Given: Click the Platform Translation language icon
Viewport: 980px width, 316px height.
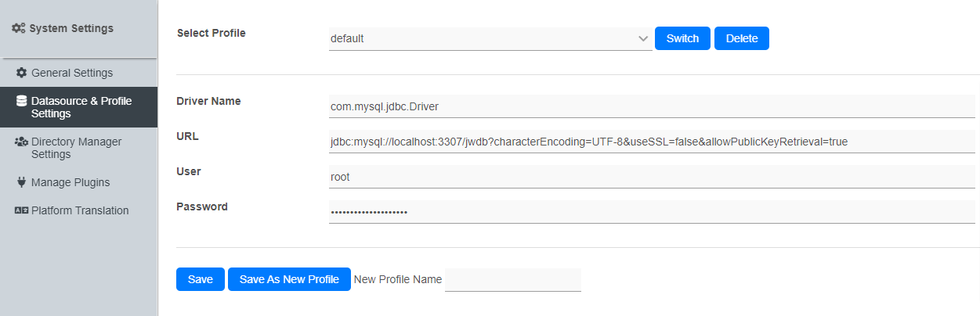Looking at the screenshot, I should click(22, 210).
